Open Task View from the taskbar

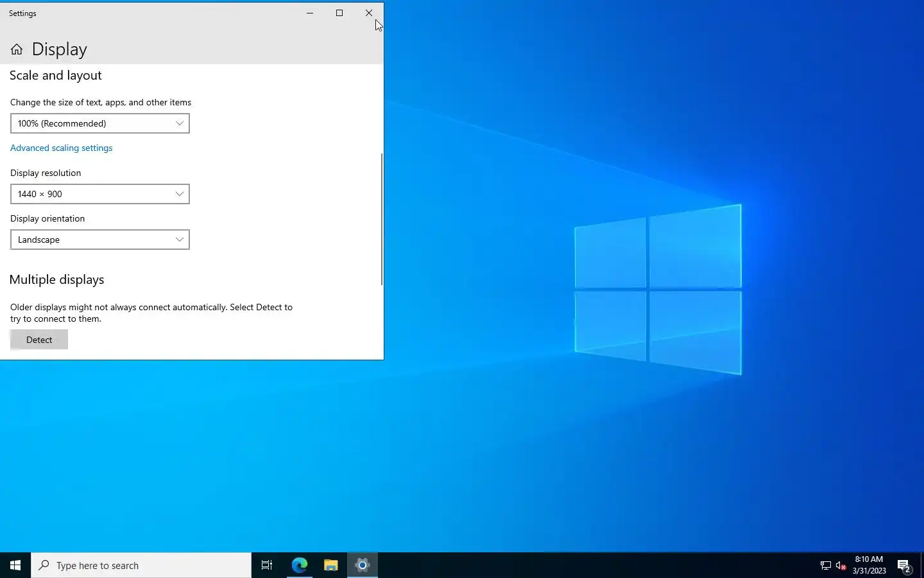click(267, 565)
